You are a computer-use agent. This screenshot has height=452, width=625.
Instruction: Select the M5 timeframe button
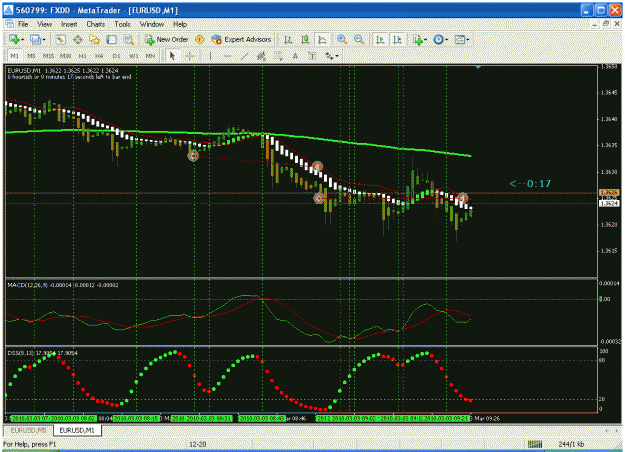(x=31, y=56)
